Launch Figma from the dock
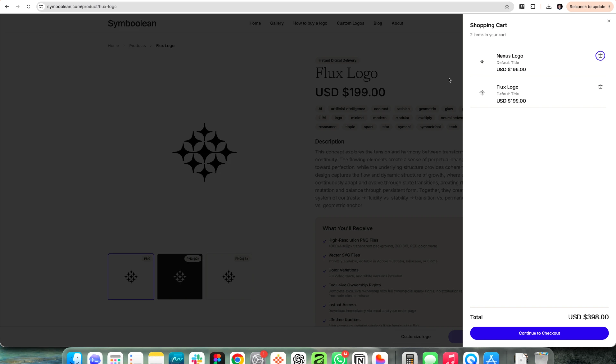Viewport: 616px width, 364px height. pos(217,359)
